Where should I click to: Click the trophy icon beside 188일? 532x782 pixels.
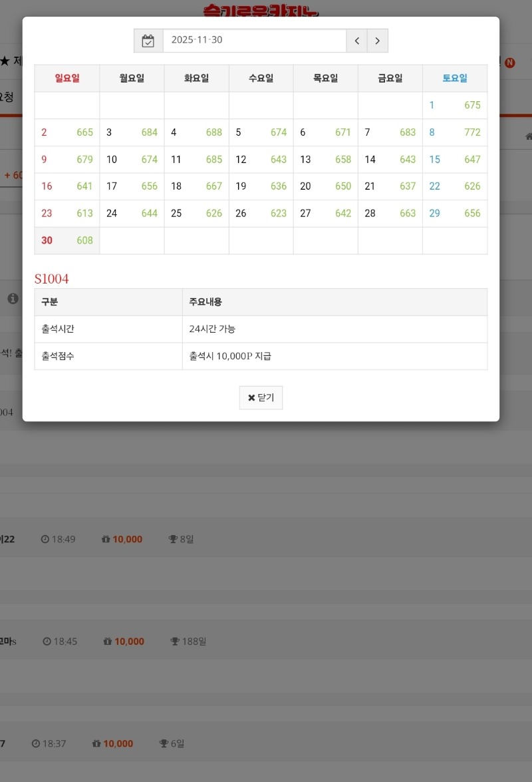[x=174, y=641]
